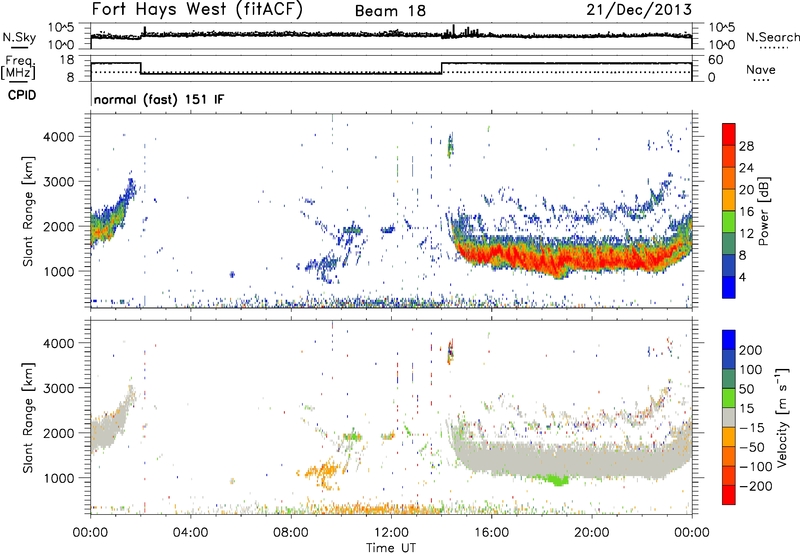
Task: Click the 'Nave' legend label
Action: point(761,70)
